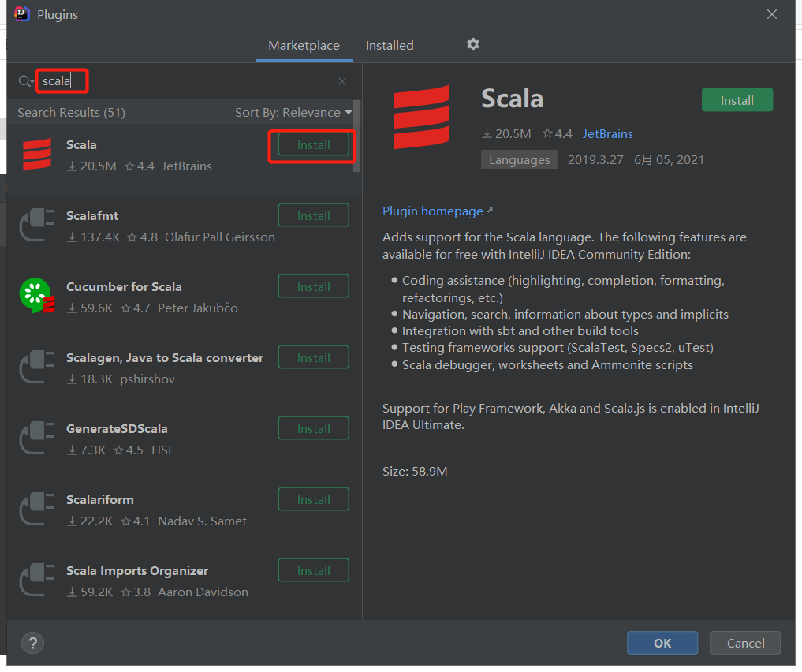Image resolution: width=802 pixels, height=672 pixels.
Task: Click the 4.4 star rating in details
Action: 558,134
